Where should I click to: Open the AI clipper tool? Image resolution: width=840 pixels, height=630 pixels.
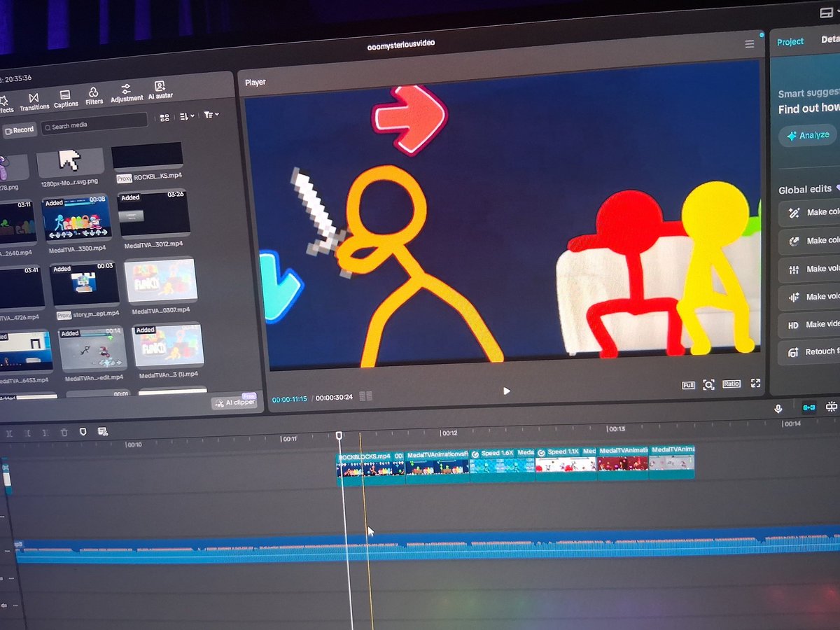point(234,402)
